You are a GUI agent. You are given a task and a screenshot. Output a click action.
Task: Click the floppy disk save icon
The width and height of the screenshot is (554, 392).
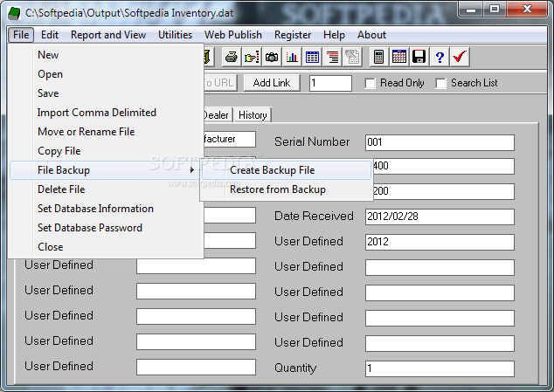coord(419,57)
